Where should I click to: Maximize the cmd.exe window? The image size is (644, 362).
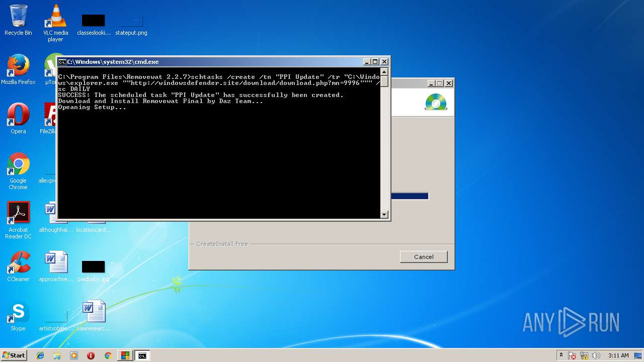375,62
